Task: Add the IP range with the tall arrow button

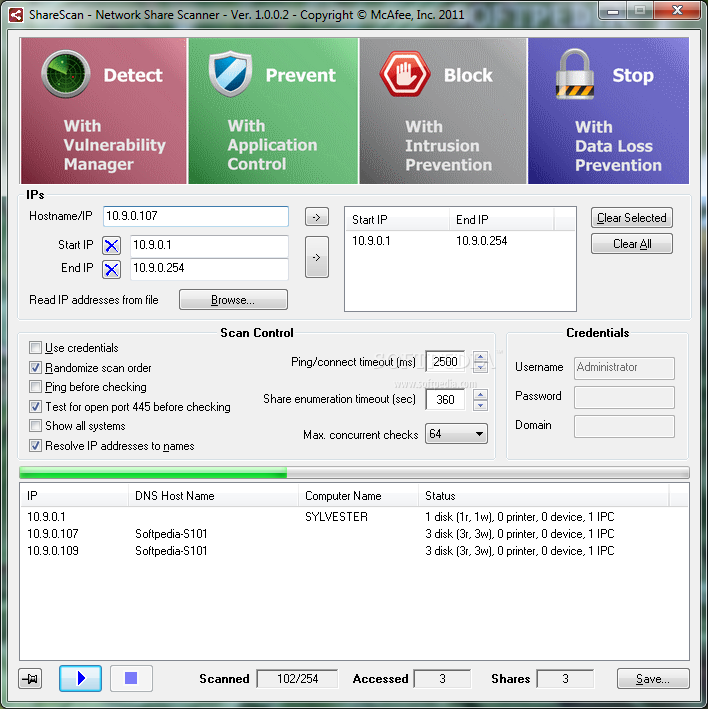Action: click(316, 257)
